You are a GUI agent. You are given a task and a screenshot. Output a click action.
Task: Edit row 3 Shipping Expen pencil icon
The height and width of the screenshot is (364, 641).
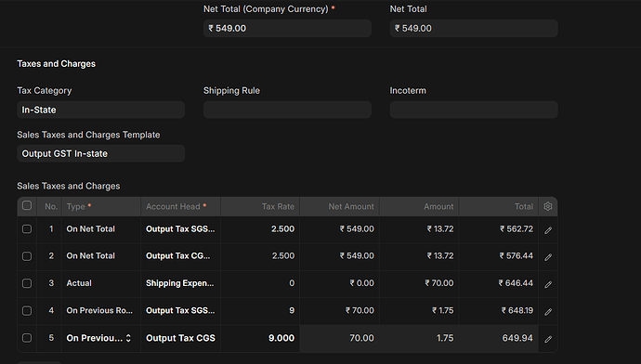(x=548, y=285)
